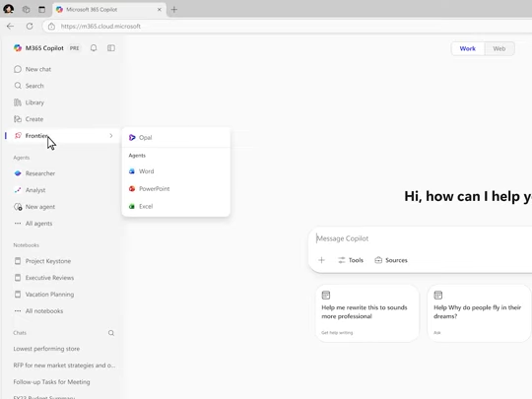Viewport: 532px width, 399px height.
Task: Collapse sidebar with the panel icon
Action: pyautogui.click(x=111, y=48)
